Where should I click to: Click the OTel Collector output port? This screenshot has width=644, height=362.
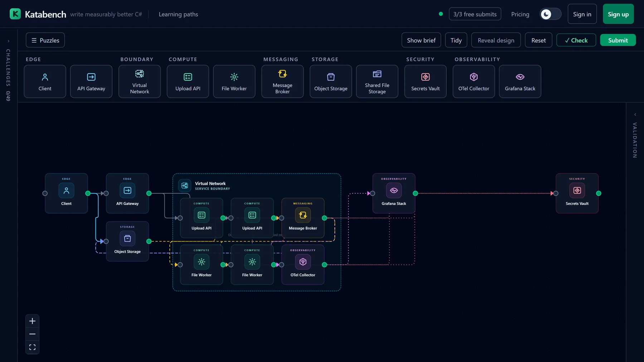325,265
